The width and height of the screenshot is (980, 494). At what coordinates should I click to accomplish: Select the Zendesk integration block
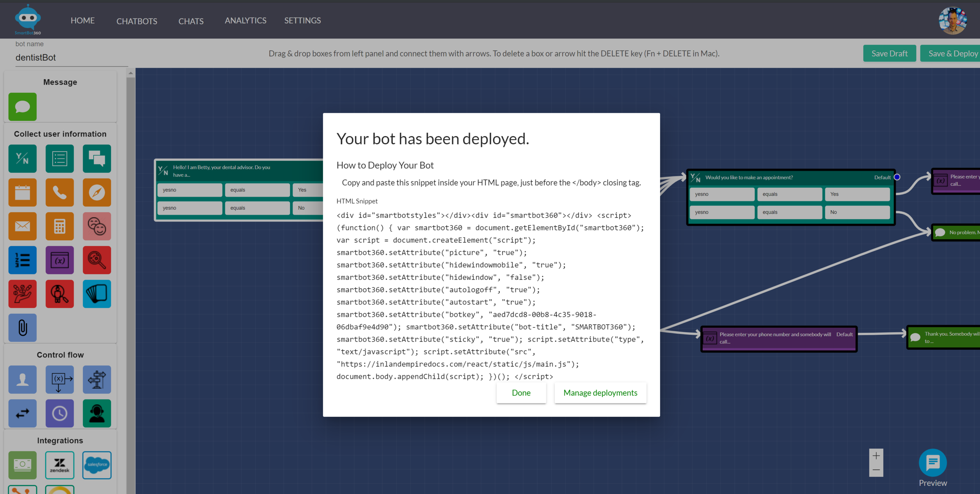pos(60,465)
